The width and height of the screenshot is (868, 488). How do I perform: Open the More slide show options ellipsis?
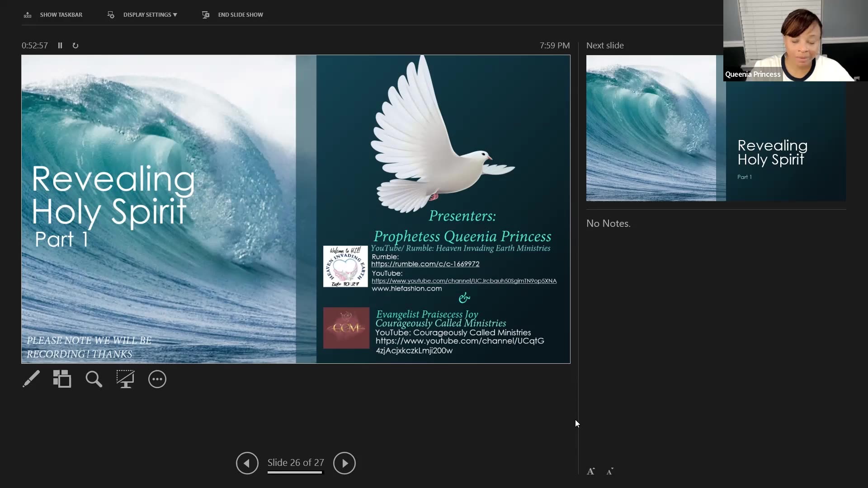[157, 379]
